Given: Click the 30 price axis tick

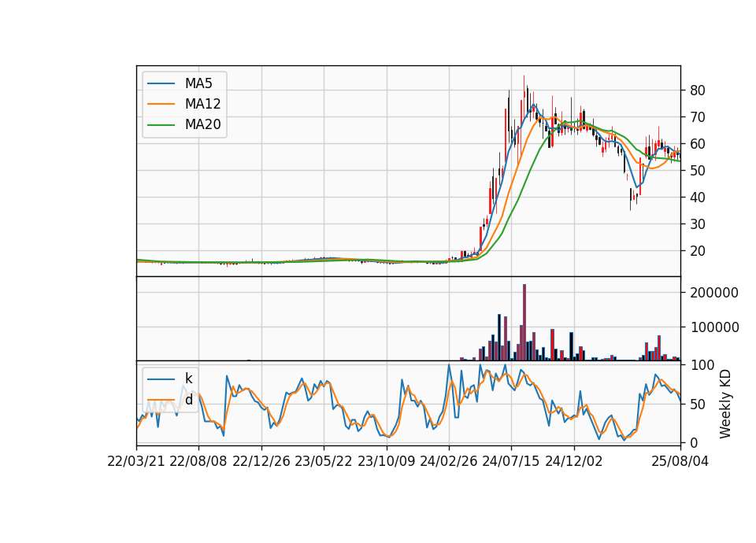Looking at the screenshot, I should pyautogui.click(x=698, y=224).
